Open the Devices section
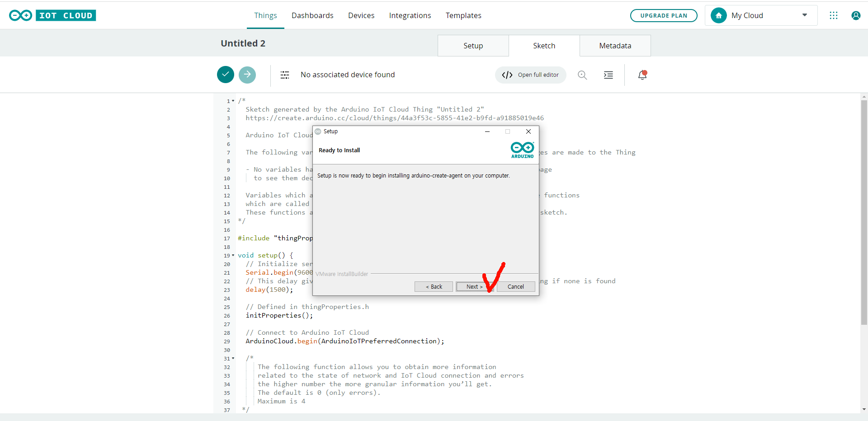 pyautogui.click(x=361, y=15)
